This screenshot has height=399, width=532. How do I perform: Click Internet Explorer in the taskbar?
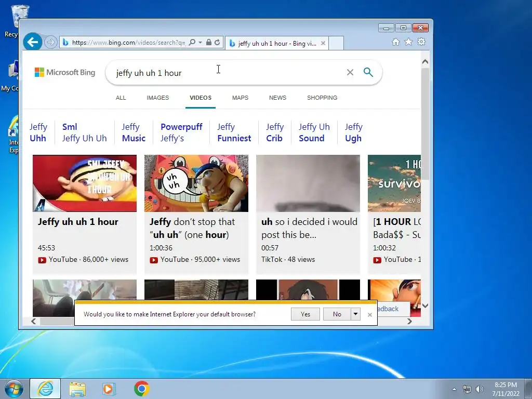[46, 389]
